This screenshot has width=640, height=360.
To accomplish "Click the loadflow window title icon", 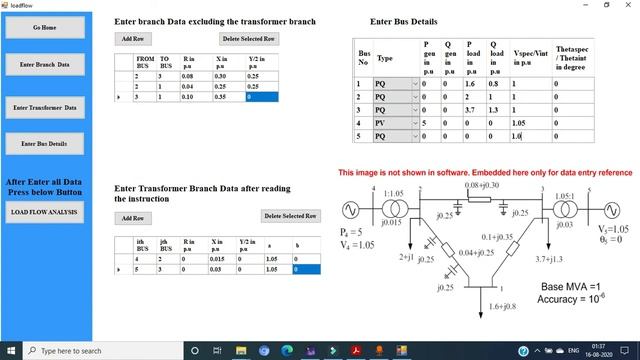I will click(4, 5).
